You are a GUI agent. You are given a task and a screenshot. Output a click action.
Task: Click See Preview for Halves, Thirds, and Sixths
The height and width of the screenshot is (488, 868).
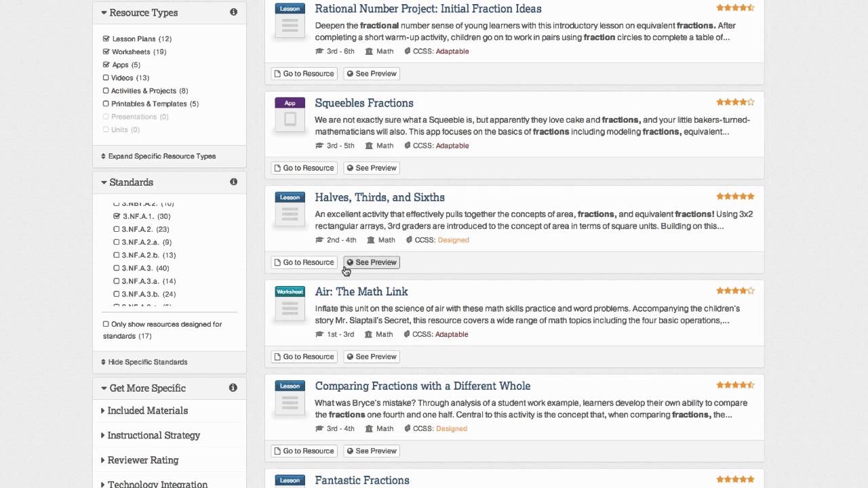[x=372, y=262]
